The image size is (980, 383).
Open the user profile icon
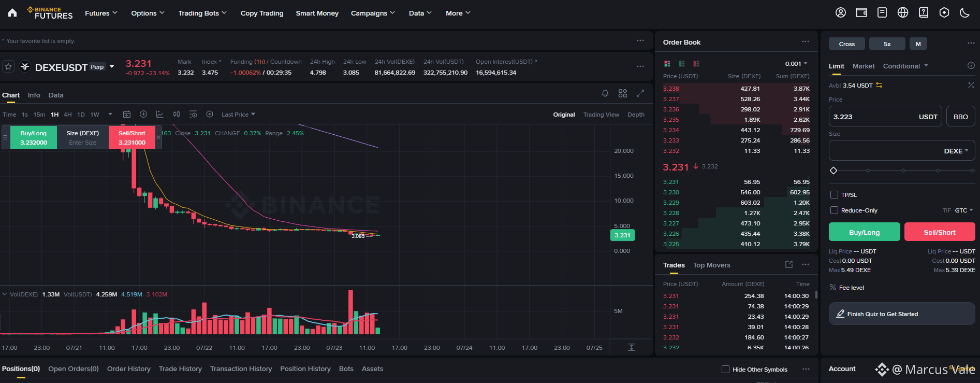pos(841,13)
